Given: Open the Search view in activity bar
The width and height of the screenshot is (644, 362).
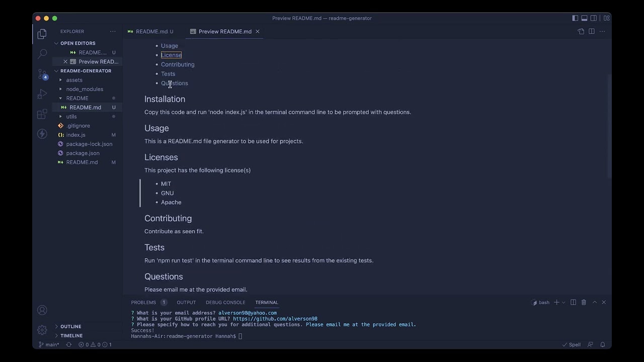Looking at the screenshot, I should (x=42, y=54).
